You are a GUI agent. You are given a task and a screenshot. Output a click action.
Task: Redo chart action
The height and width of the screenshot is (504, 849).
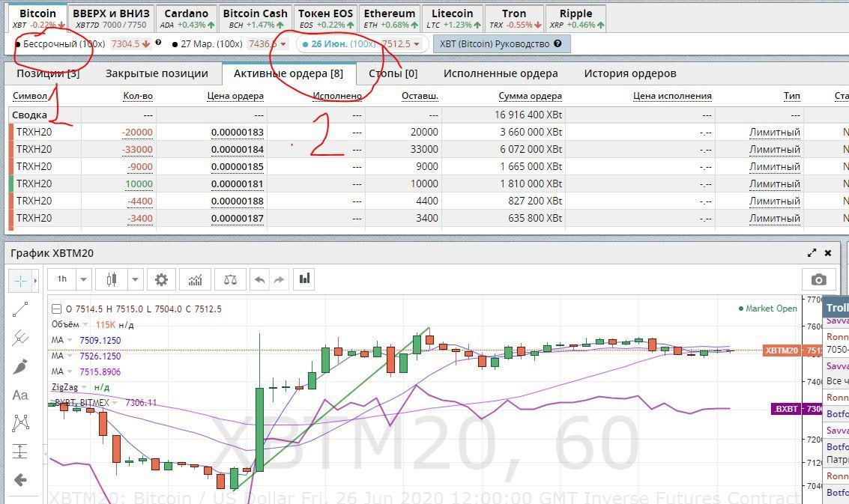(279, 279)
